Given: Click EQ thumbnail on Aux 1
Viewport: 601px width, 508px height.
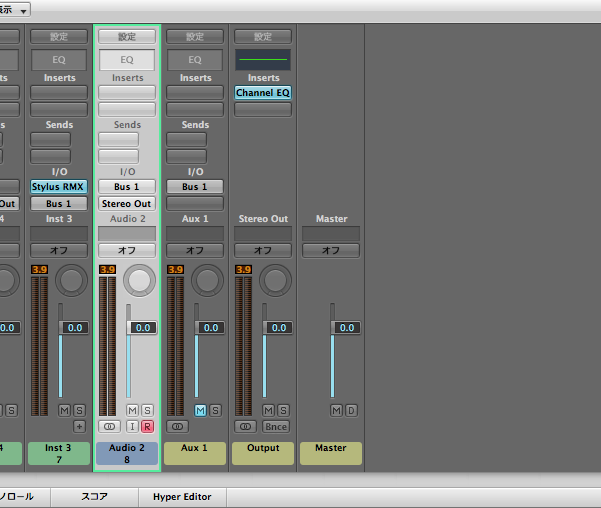Looking at the screenshot, I should click(195, 59).
